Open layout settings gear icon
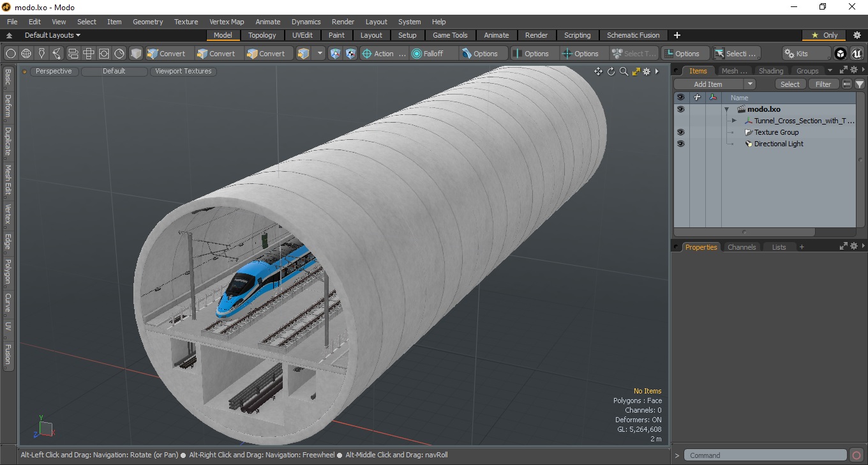 click(x=857, y=35)
